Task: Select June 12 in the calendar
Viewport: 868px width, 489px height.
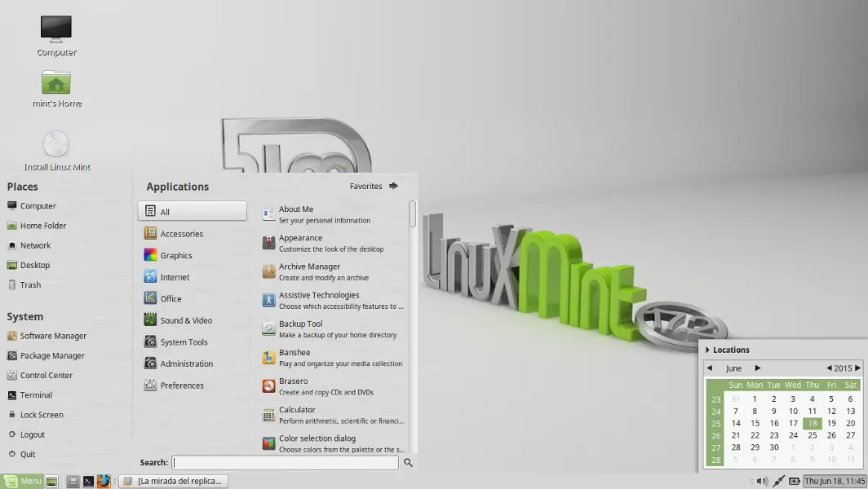Action: coord(831,411)
